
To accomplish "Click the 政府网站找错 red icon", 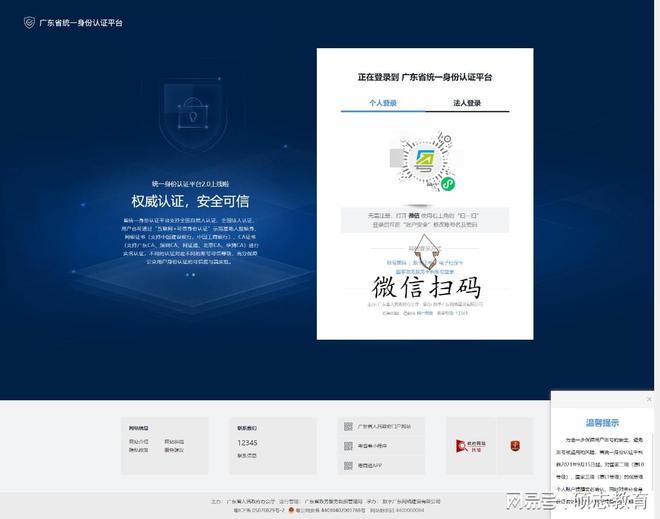I will tap(471, 446).
